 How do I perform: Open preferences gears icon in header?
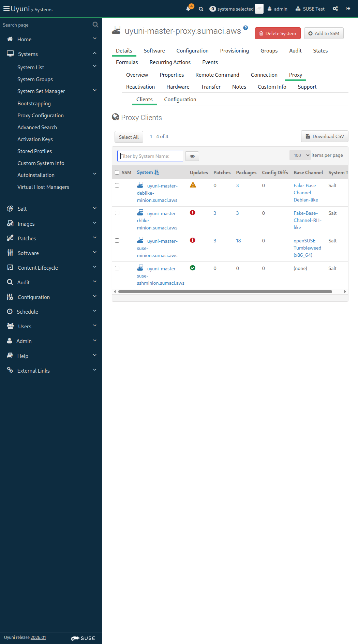click(335, 9)
